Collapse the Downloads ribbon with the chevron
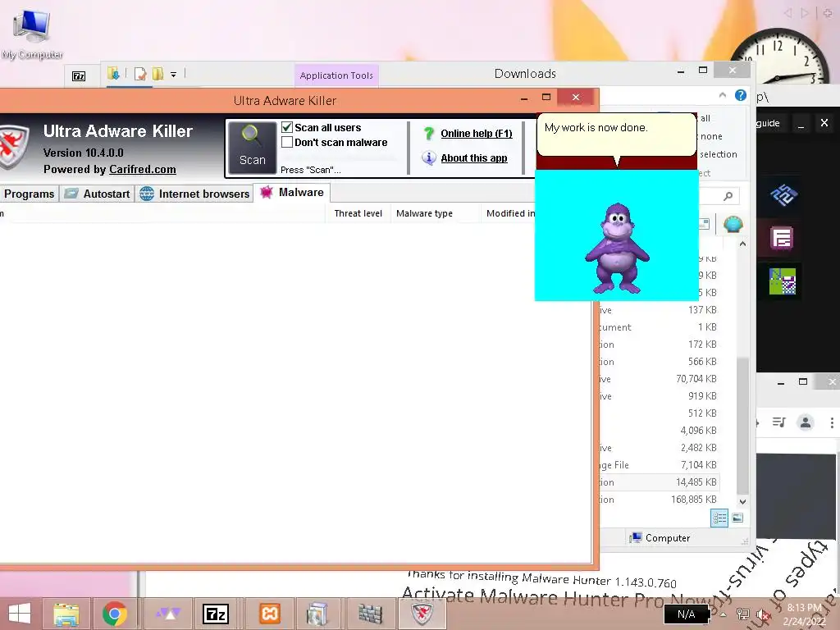Image resolution: width=840 pixels, height=630 pixels. pyautogui.click(x=723, y=95)
